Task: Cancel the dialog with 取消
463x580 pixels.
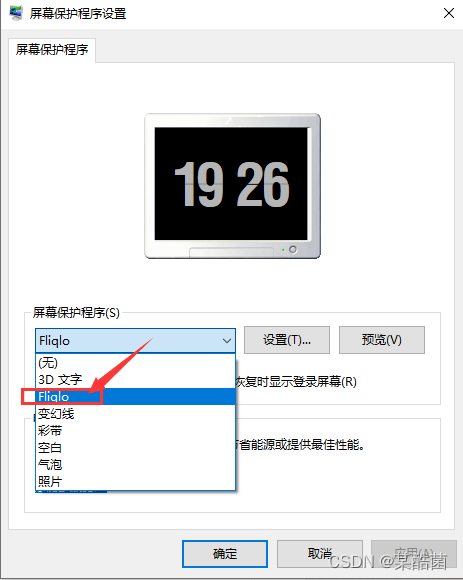Action: tap(320, 554)
